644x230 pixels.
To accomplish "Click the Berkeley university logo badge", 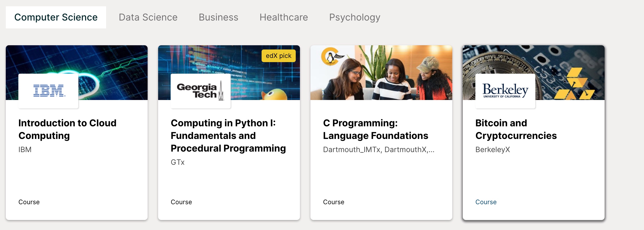I will (505, 91).
